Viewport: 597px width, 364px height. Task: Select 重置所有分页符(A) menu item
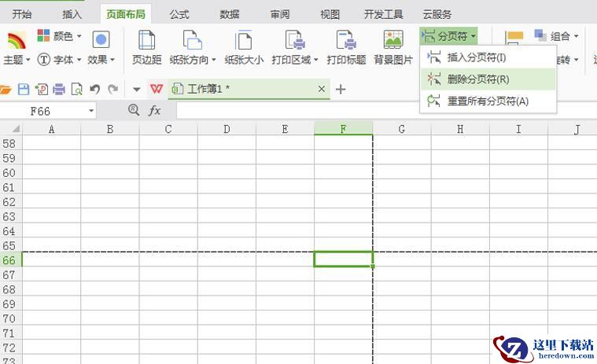[488, 101]
